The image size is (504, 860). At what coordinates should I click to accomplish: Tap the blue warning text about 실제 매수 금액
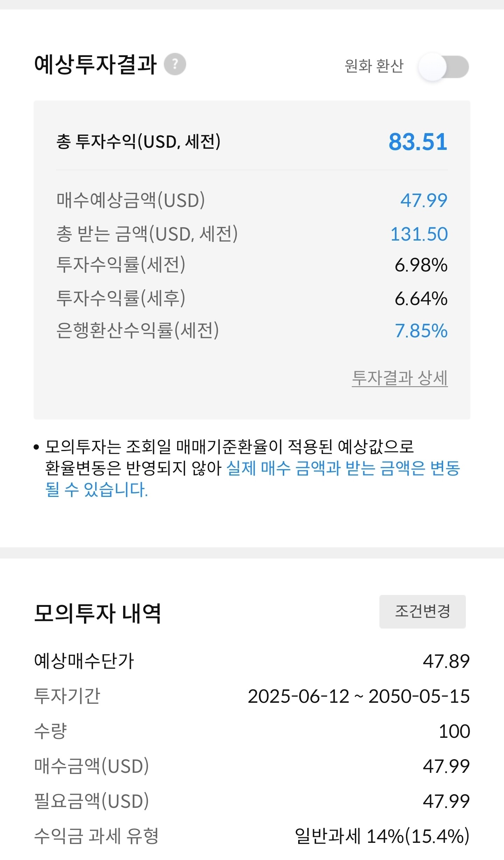pos(252,479)
